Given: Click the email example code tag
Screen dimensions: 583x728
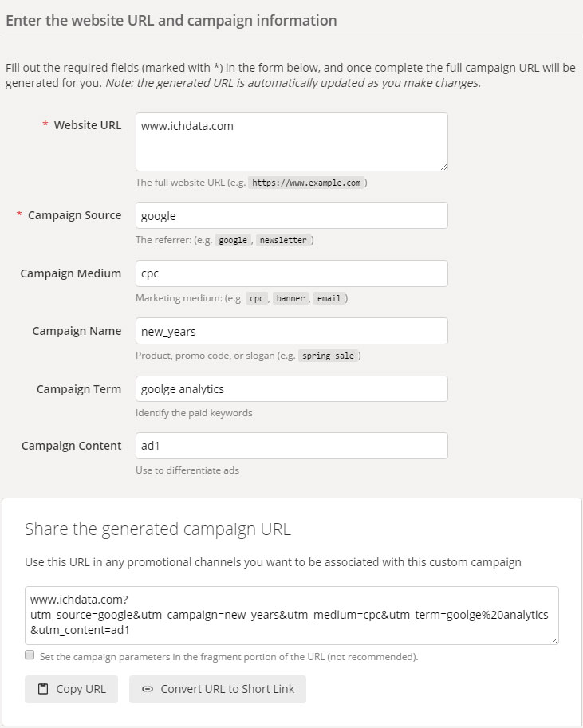Looking at the screenshot, I should [329, 298].
